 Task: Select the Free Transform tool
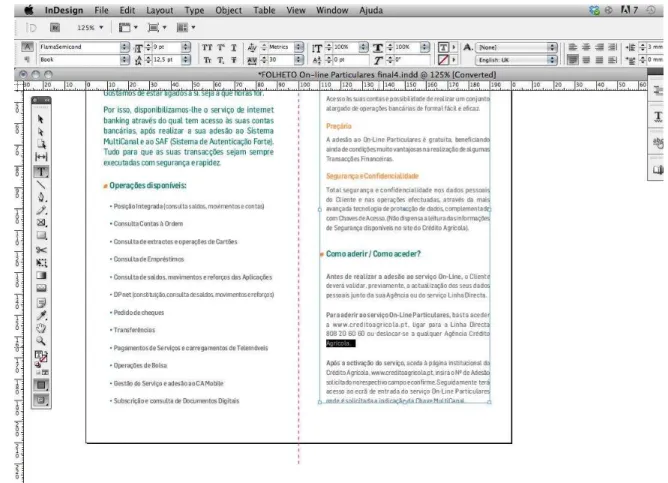[41, 263]
